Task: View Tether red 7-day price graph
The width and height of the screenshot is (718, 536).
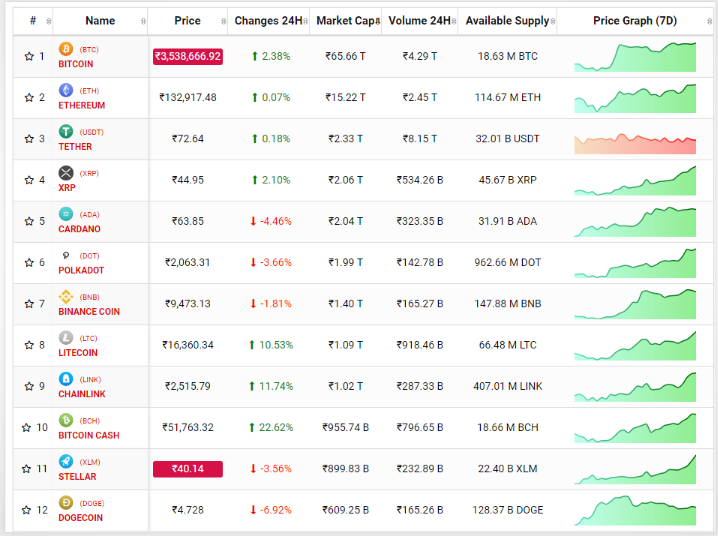Action: point(635,144)
